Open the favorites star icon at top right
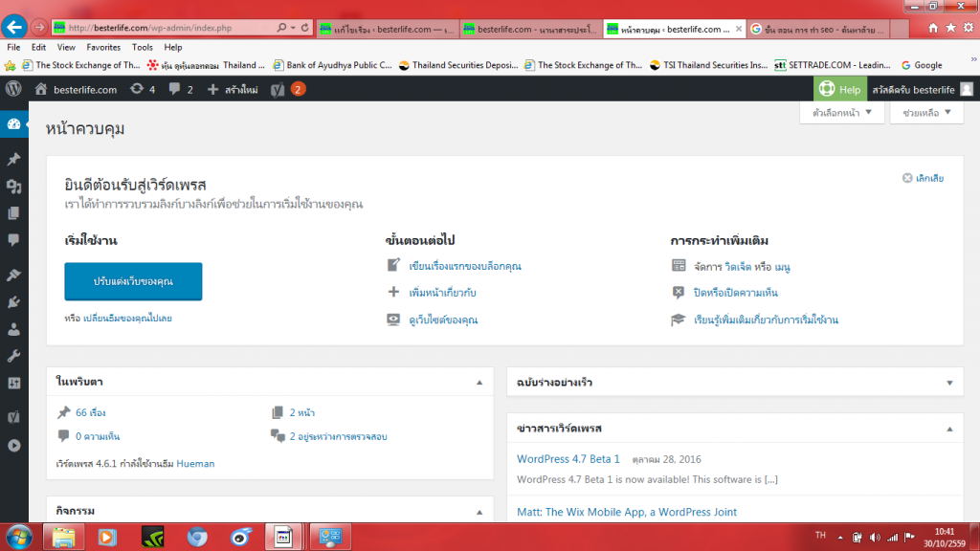 click(x=950, y=28)
